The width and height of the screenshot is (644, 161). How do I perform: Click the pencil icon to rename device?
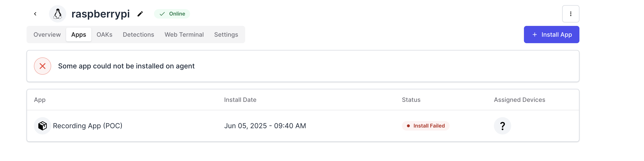[140, 14]
